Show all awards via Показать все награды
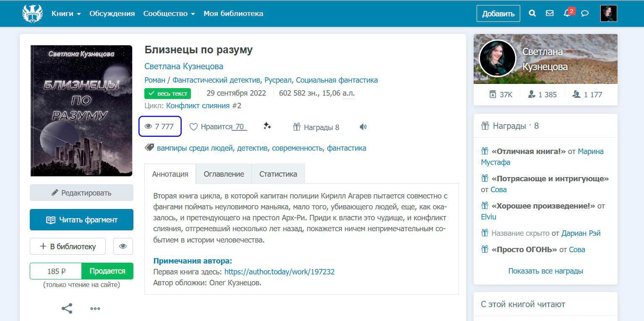644x321 pixels. 545,271
